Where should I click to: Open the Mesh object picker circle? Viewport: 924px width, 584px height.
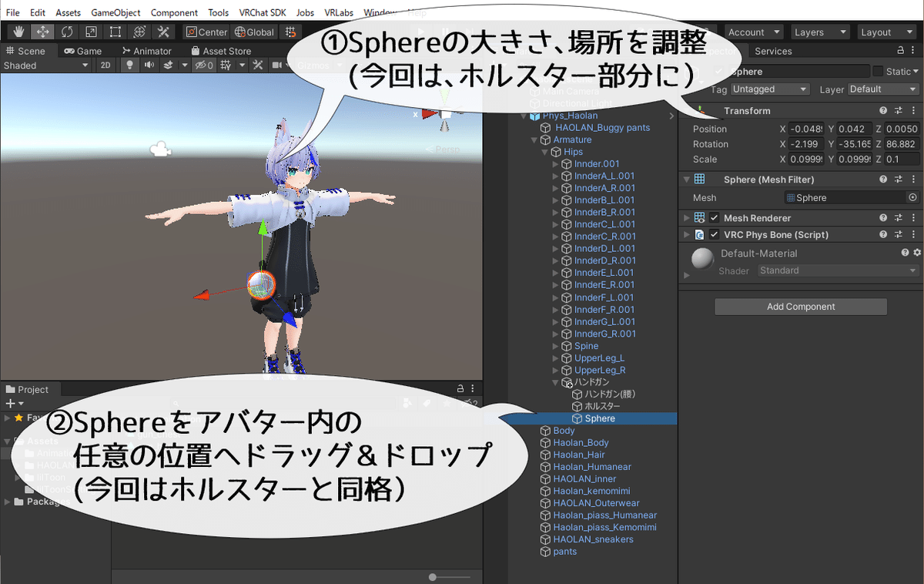912,198
